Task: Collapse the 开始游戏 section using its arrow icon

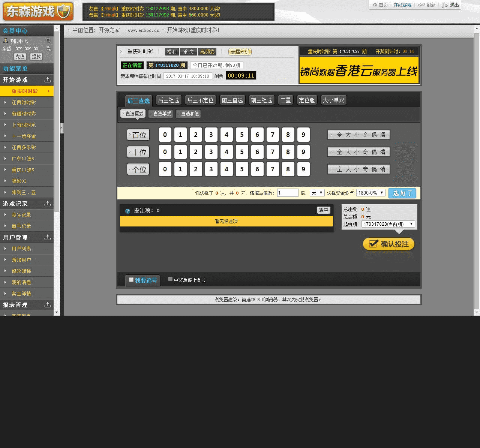Action: pos(48,80)
